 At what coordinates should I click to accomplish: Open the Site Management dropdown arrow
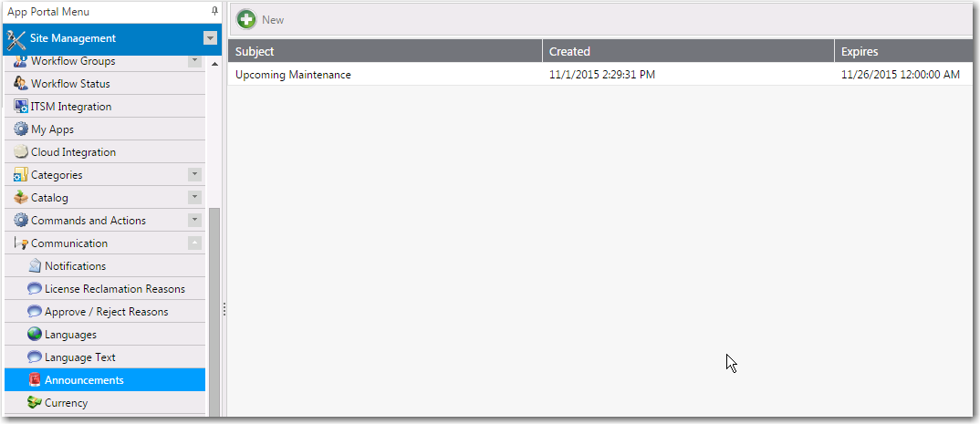(211, 38)
